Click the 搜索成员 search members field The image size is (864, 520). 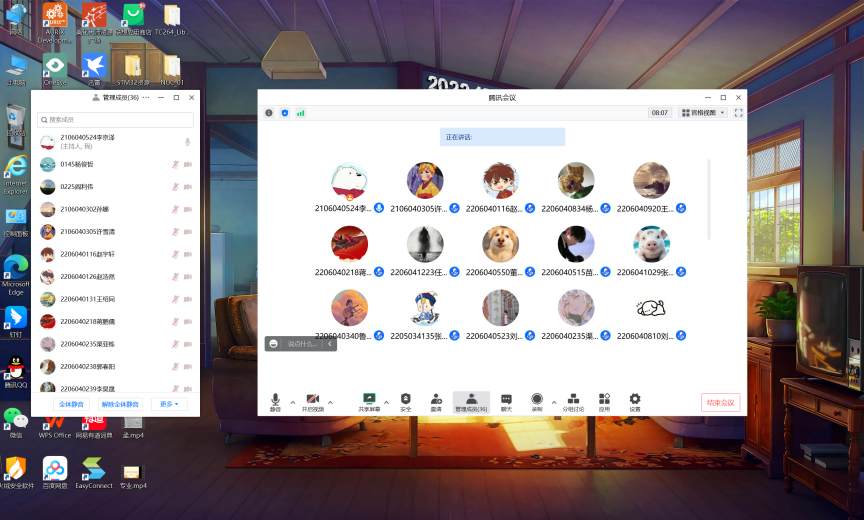[115, 120]
